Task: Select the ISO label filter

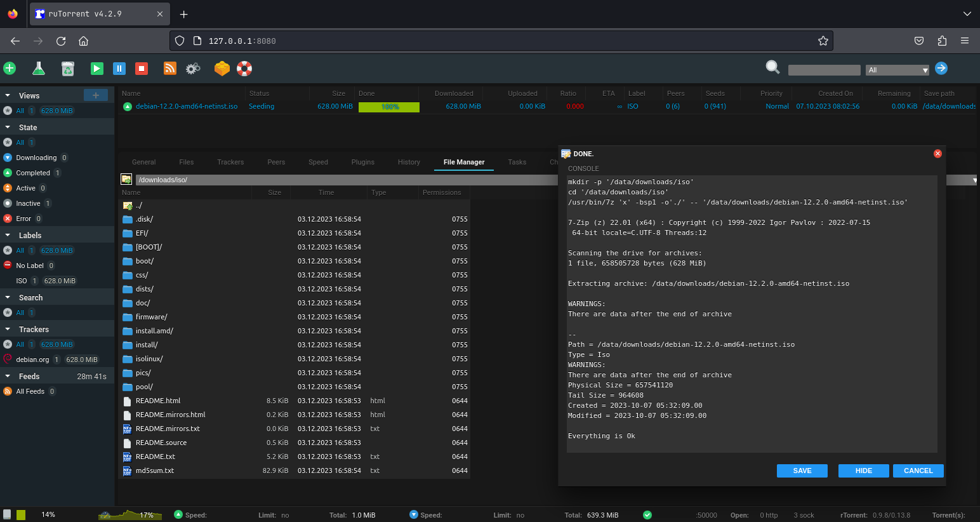Action: pyautogui.click(x=22, y=281)
